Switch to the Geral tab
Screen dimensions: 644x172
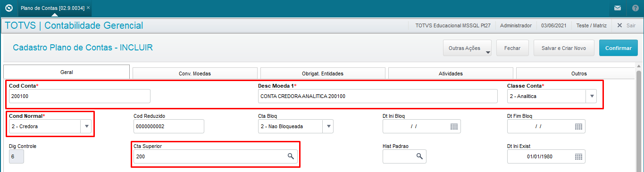point(67,73)
